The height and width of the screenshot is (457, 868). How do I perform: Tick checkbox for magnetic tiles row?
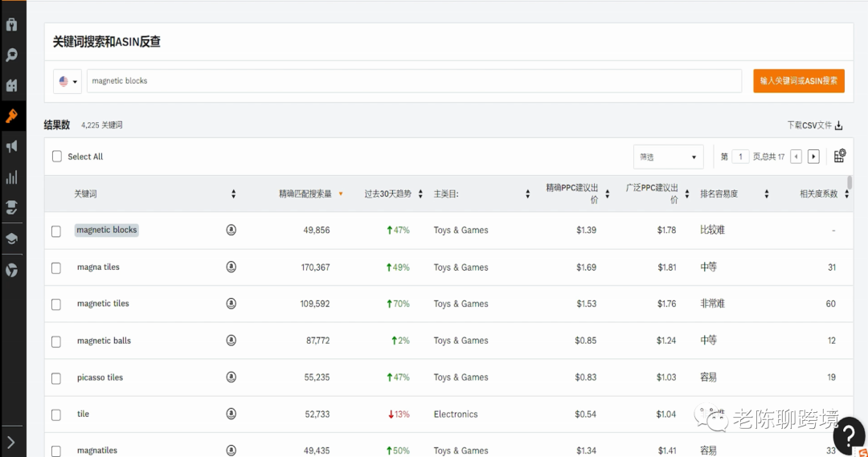tap(56, 304)
